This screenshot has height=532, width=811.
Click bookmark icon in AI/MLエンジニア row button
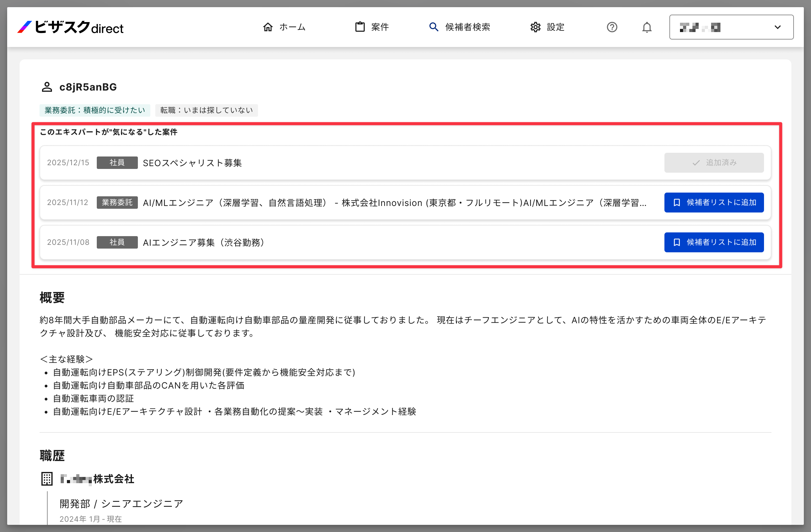coord(677,203)
